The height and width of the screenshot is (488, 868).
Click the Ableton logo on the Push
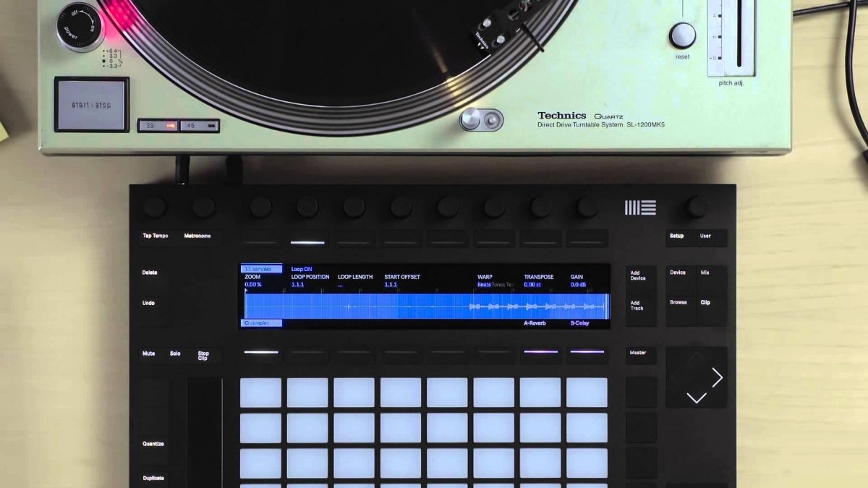coord(640,207)
